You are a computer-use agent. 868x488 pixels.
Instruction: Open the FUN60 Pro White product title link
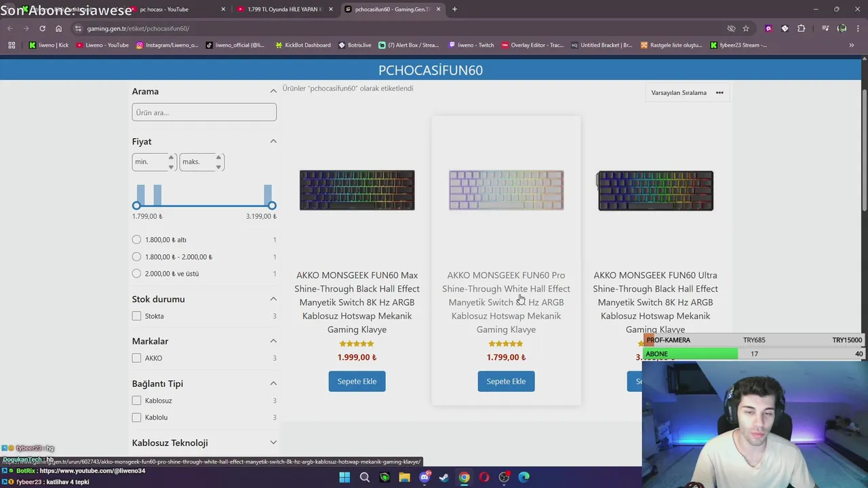506,302
